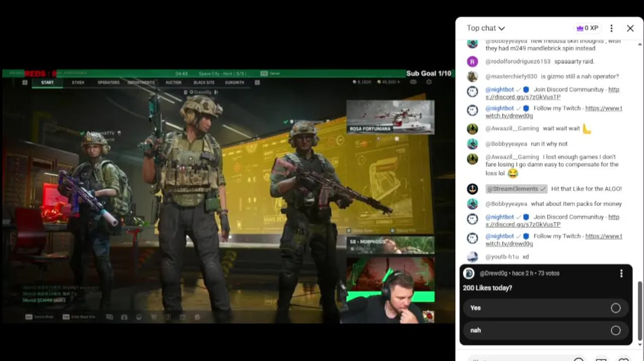
Task: Click Bobbyyeayea avatar beside 'run it why not'
Action: [472, 144]
